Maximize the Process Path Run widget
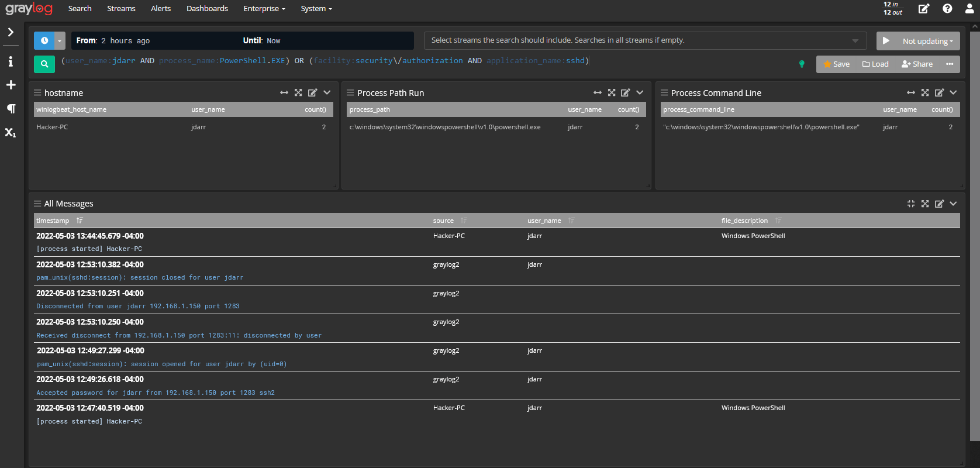 coord(612,92)
